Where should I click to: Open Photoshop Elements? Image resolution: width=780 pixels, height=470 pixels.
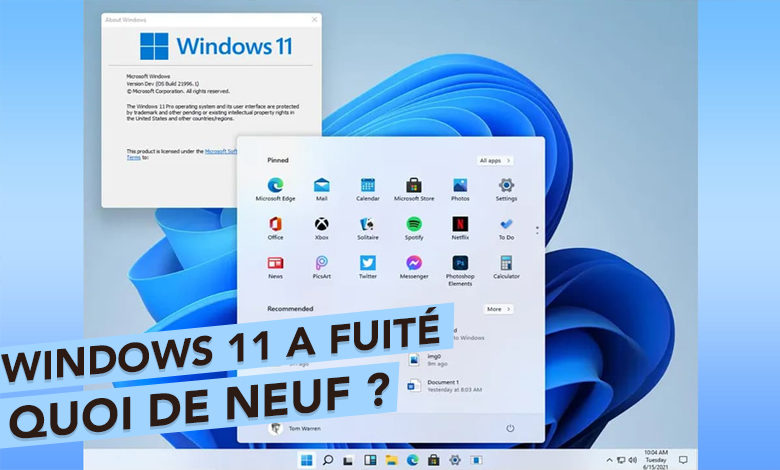[460, 271]
